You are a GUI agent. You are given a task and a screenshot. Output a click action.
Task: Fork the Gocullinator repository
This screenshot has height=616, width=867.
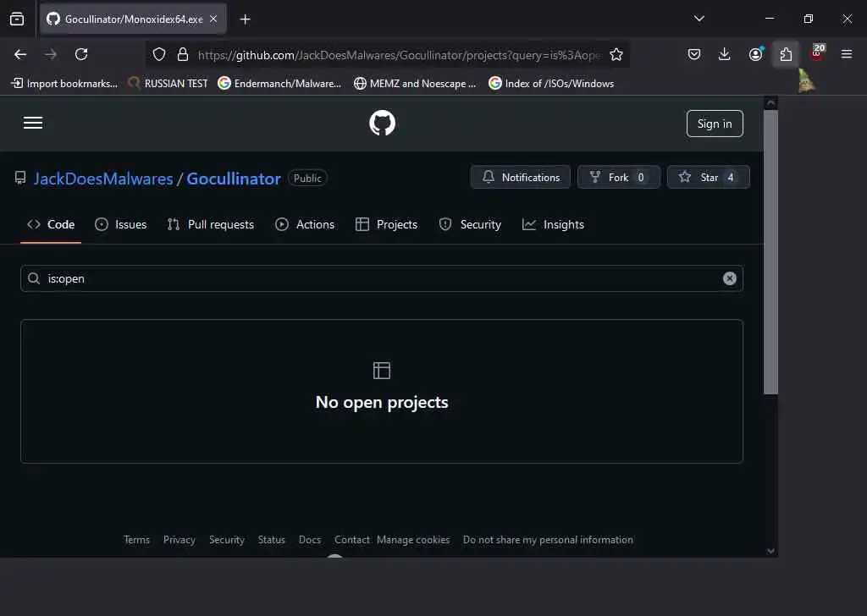click(x=619, y=178)
